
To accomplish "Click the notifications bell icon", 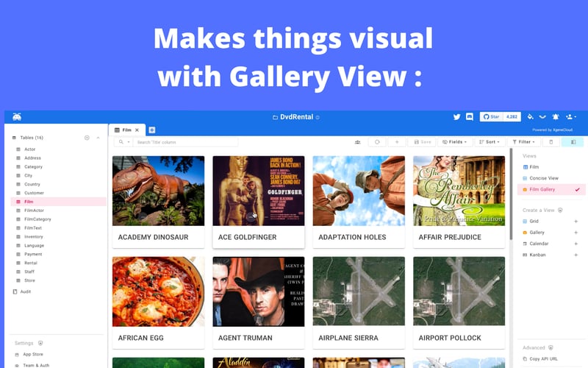I will pyautogui.click(x=556, y=117).
